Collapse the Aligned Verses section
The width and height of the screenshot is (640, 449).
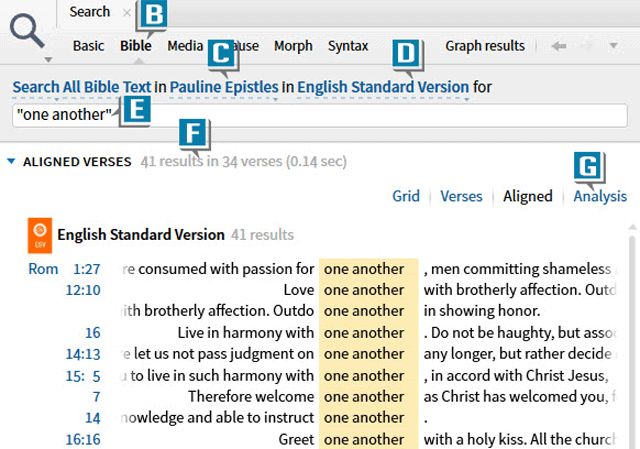(x=11, y=161)
